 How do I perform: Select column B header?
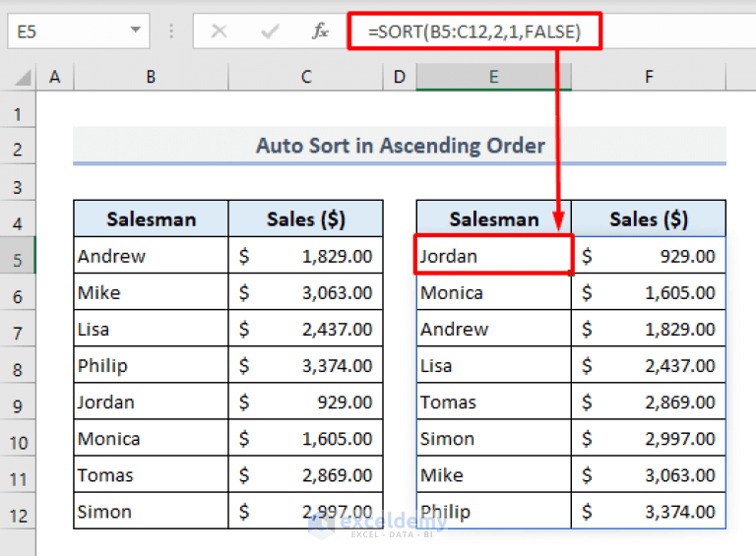151,77
